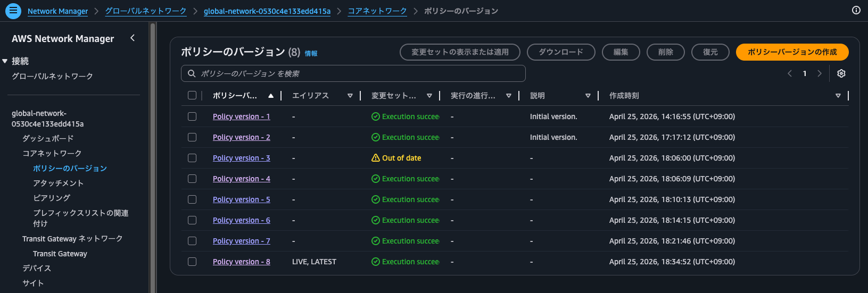The height and width of the screenshot is (293, 868).
Task: Click the Out of date warning icon
Action: pos(376,158)
